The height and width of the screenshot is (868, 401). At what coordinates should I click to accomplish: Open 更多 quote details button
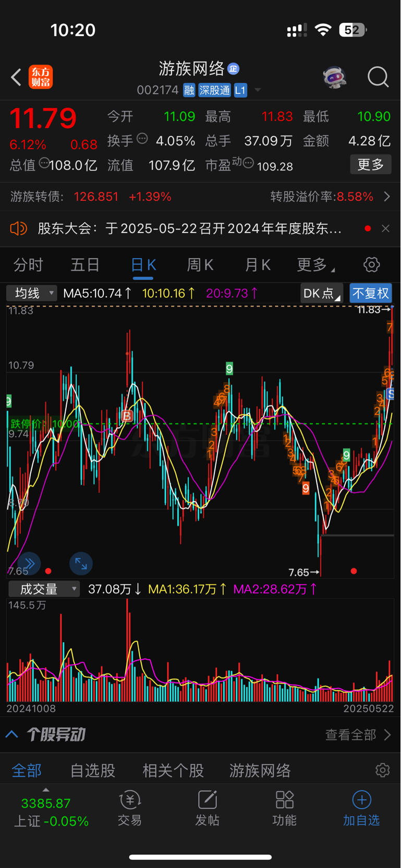371,165
